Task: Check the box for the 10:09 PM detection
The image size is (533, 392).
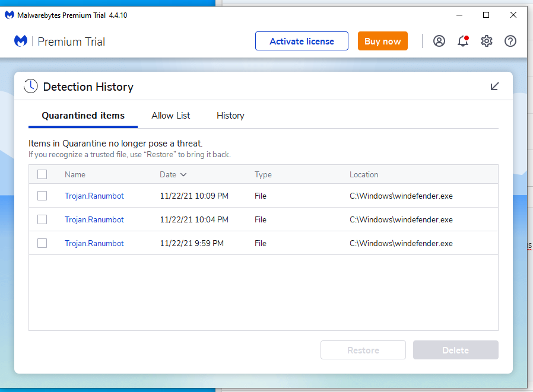Action: point(42,196)
